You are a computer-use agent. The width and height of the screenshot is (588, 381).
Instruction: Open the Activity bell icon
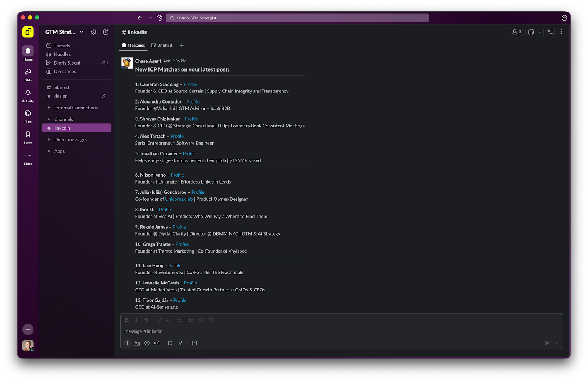pyautogui.click(x=28, y=95)
